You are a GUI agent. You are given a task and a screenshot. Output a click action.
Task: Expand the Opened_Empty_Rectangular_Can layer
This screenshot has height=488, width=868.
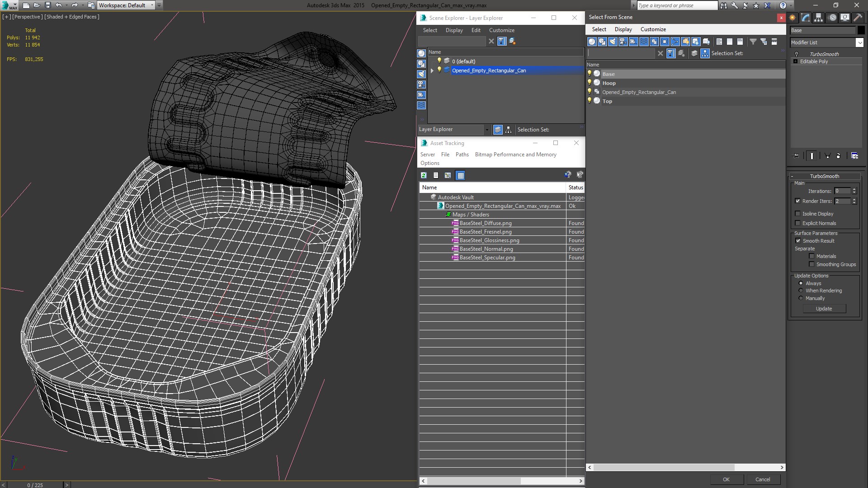click(432, 70)
